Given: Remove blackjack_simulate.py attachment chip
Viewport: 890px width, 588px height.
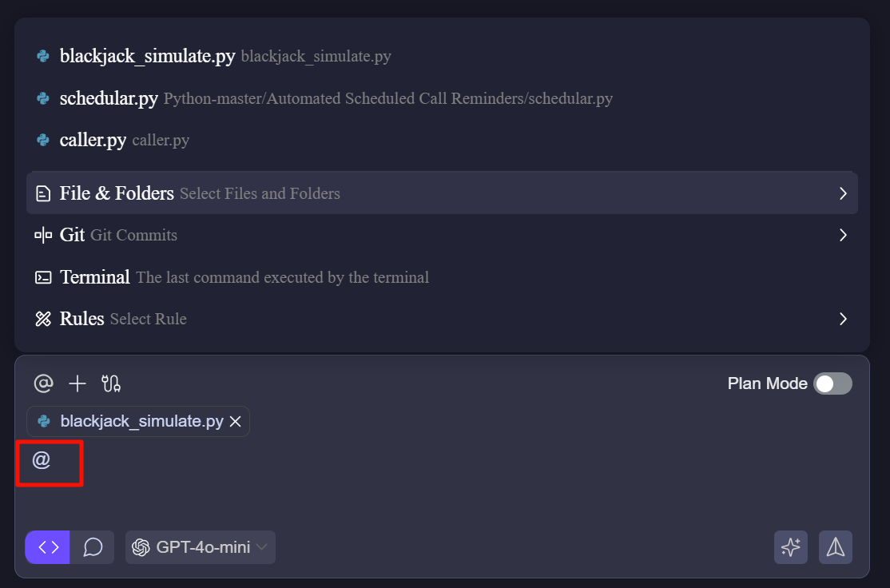Looking at the screenshot, I should [x=236, y=422].
